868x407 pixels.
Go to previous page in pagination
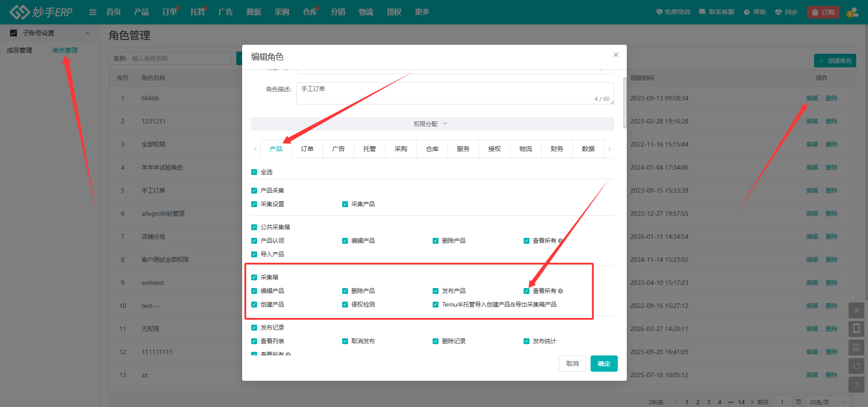click(676, 402)
